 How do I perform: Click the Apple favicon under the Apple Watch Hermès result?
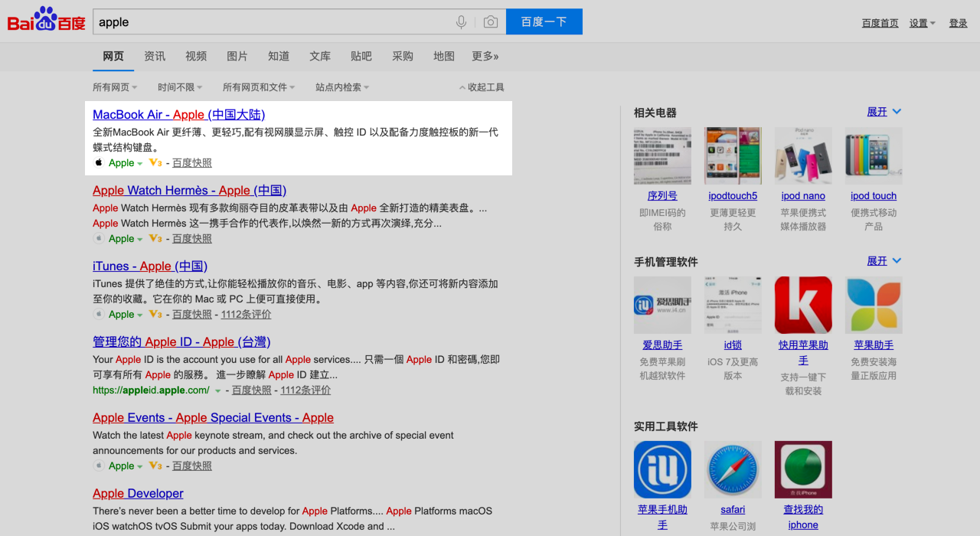pyautogui.click(x=99, y=238)
